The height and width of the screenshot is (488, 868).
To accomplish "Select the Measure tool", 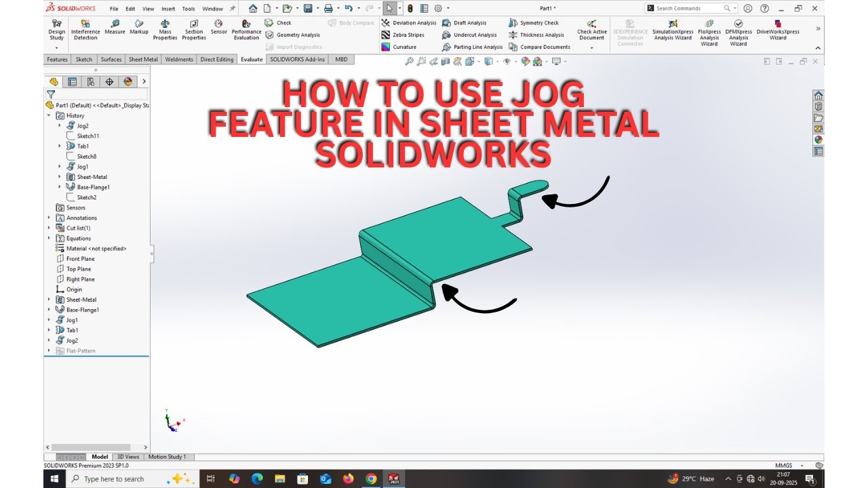I will coord(115,28).
